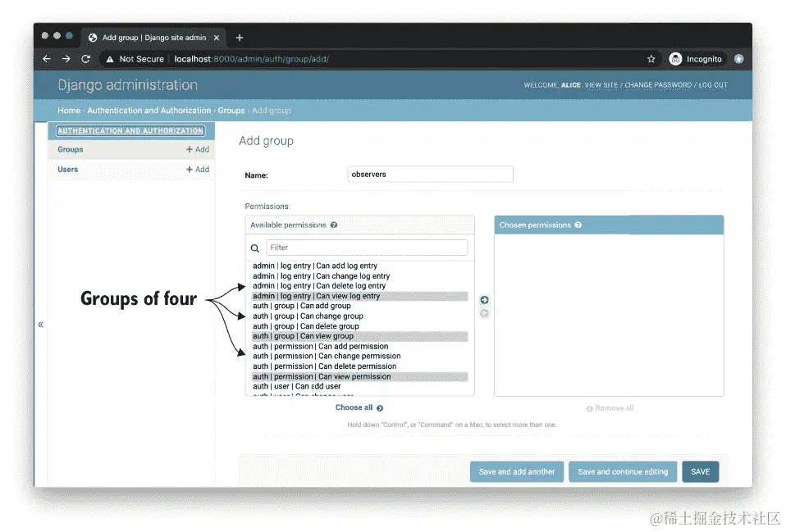The image size is (786, 532).
Task: Show help for Chosen permissions
Action: (578, 225)
